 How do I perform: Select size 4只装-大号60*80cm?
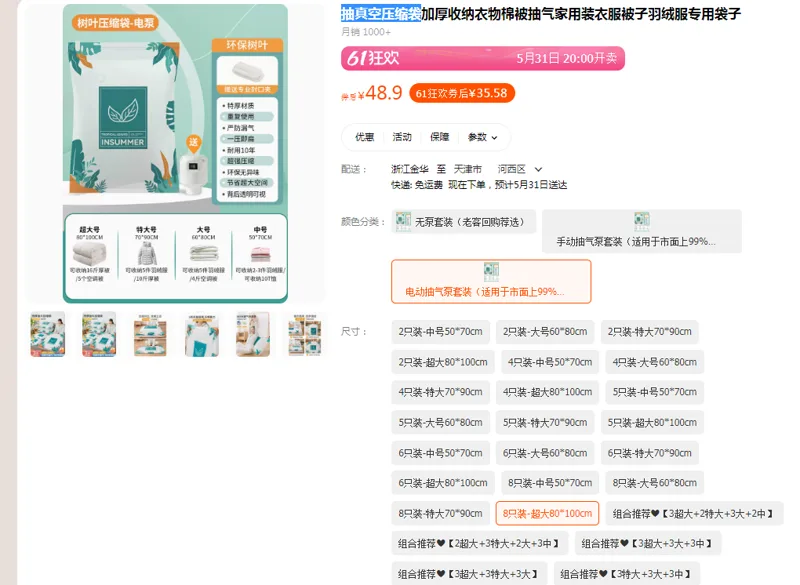(655, 362)
